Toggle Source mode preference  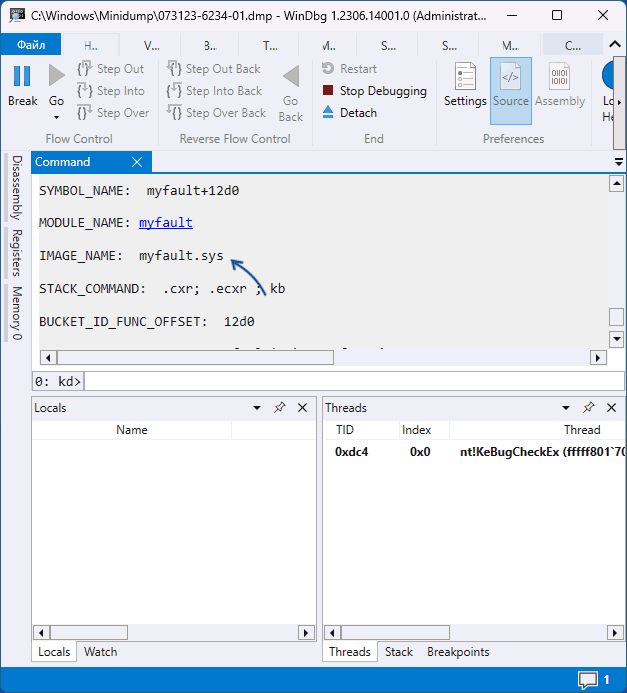(511, 91)
